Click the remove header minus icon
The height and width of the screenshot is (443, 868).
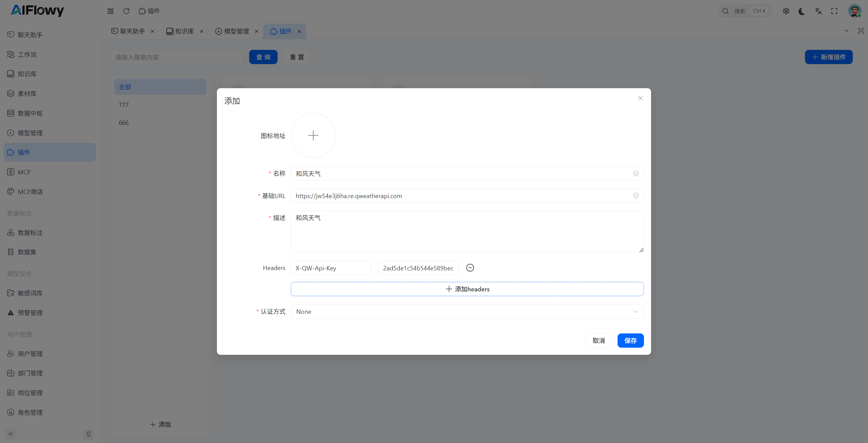470,268
